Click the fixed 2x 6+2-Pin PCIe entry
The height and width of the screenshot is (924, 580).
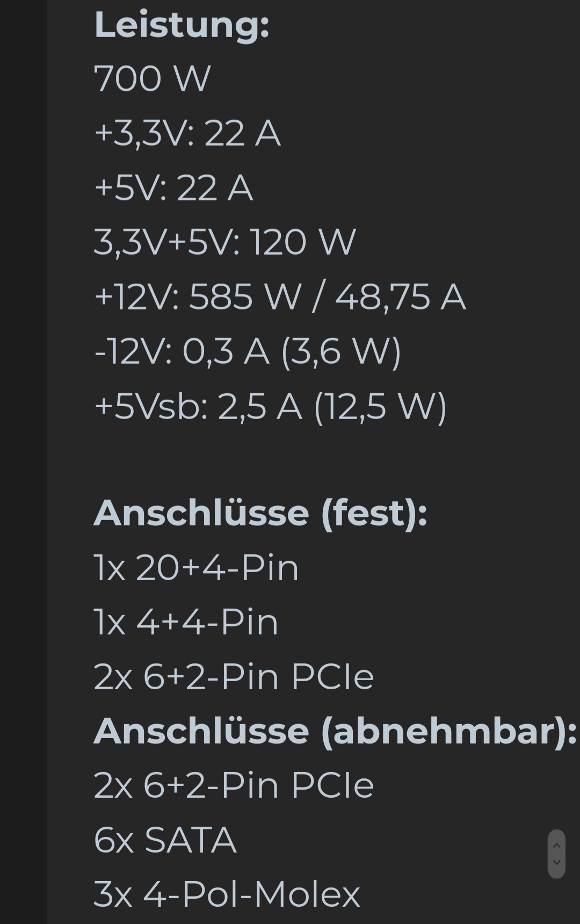tap(234, 677)
